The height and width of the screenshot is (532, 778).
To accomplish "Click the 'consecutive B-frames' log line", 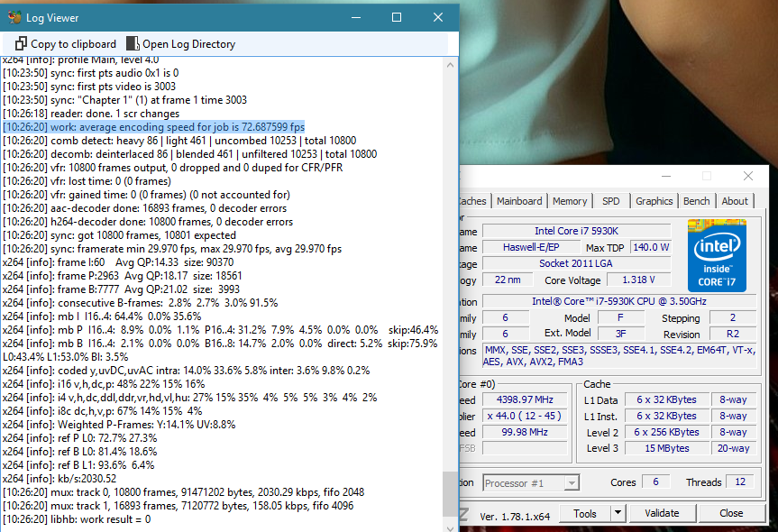I will (141, 303).
